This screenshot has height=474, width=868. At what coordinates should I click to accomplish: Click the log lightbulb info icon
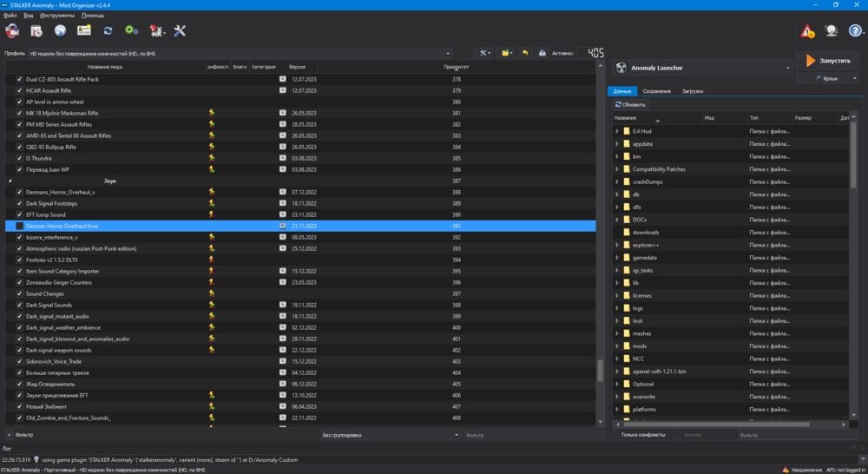tap(36, 459)
